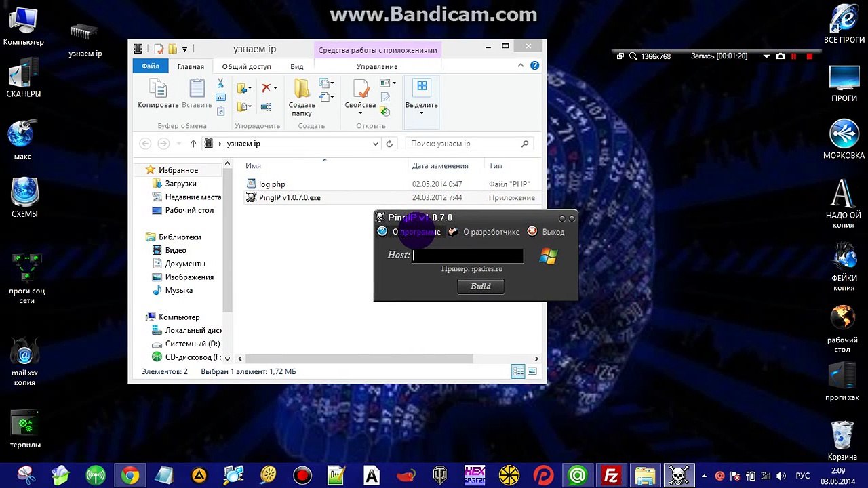Switch to details view in status bar

click(x=518, y=371)
